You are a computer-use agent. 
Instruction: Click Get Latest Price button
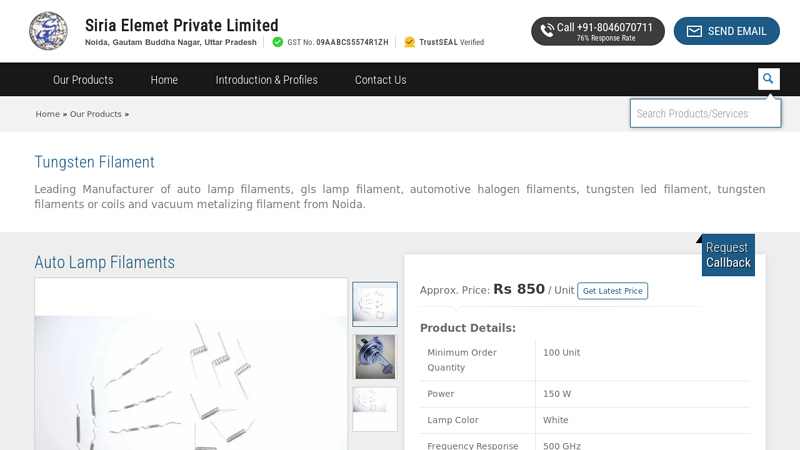click(x=612, y=291)
